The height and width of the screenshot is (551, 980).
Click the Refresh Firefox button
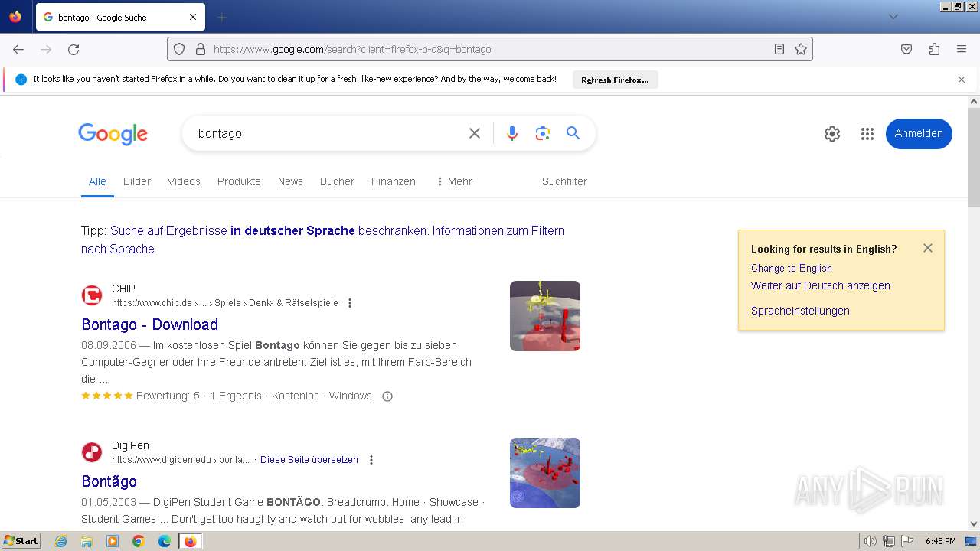pos(615,80)
